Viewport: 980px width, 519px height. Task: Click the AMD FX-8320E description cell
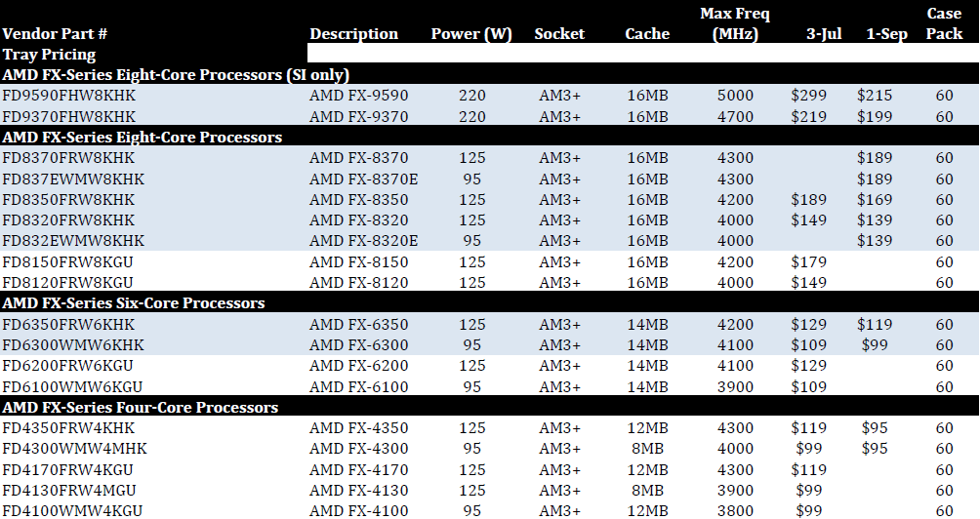click(x=364, y=241)
